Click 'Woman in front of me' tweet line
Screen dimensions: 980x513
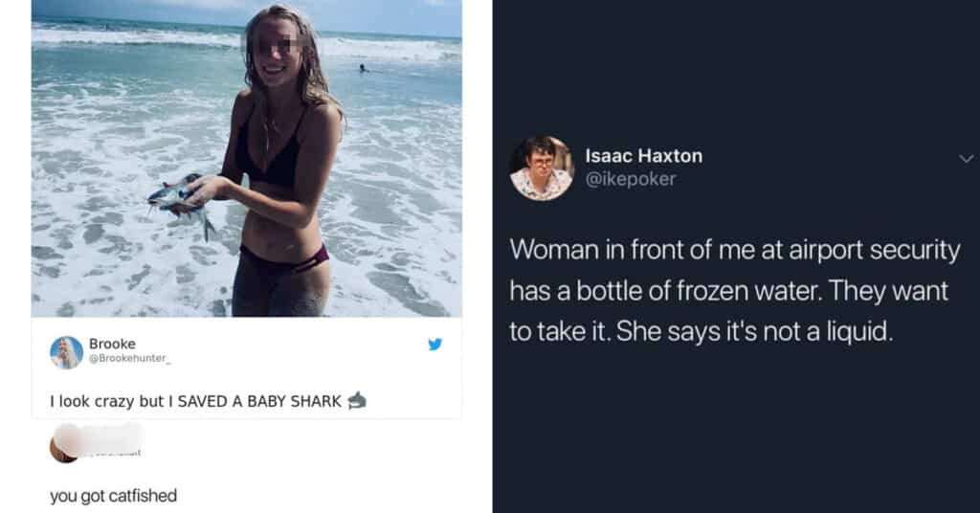(734, 250)
